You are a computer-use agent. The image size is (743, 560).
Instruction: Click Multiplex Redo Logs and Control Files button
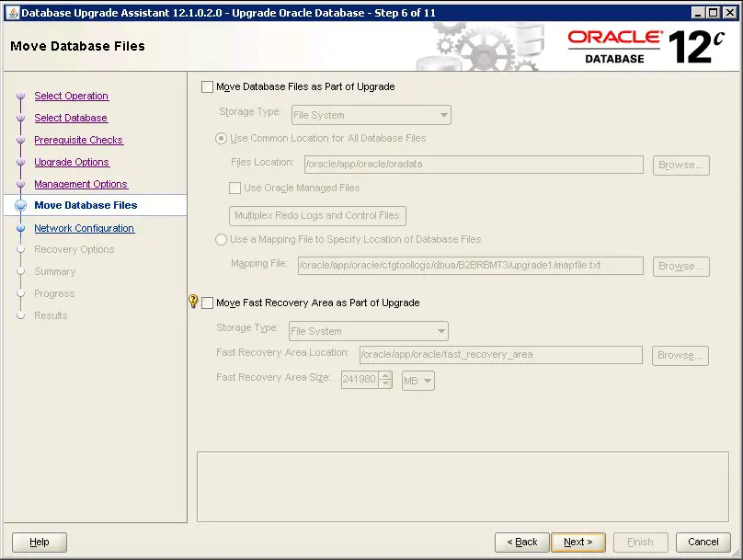(x=317, y=215)
